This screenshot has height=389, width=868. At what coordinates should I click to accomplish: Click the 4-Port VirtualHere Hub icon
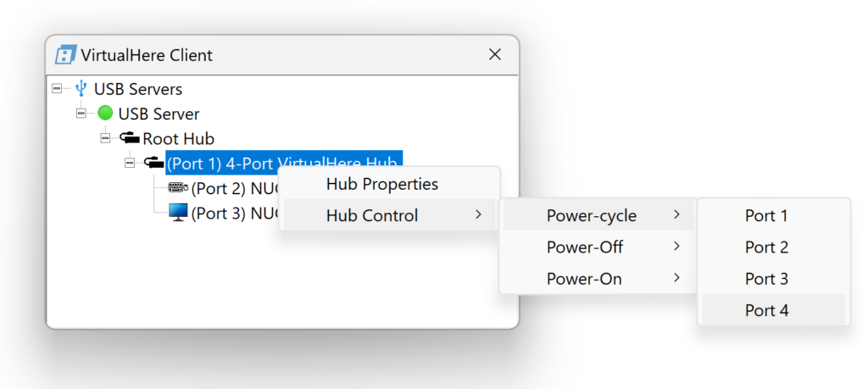point(153,162)
